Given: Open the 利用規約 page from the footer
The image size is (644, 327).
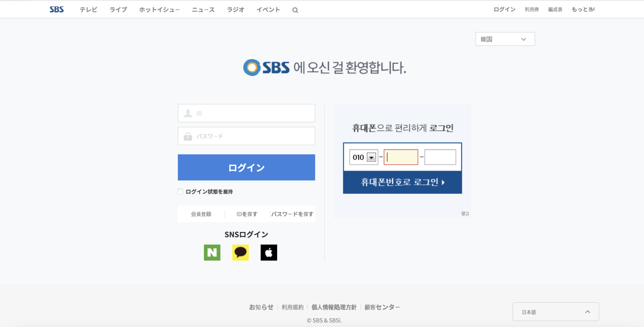Looking at the screenshot, I should (x=292, y=307).
